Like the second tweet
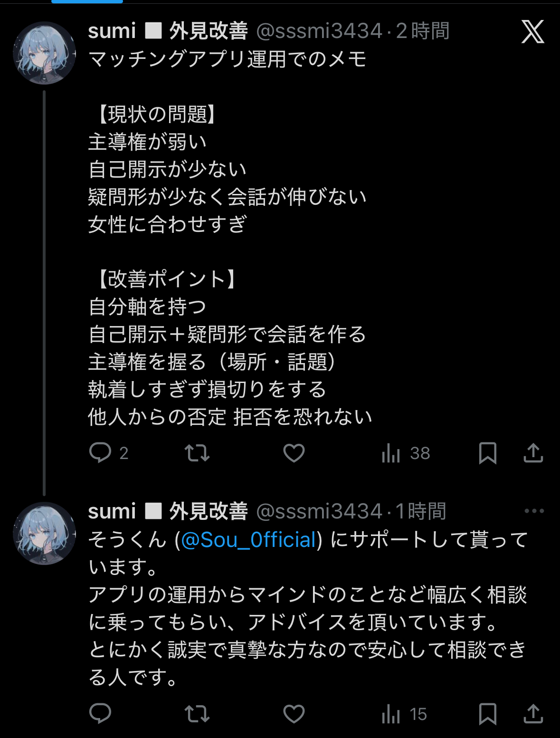 [x=294, y=713]
